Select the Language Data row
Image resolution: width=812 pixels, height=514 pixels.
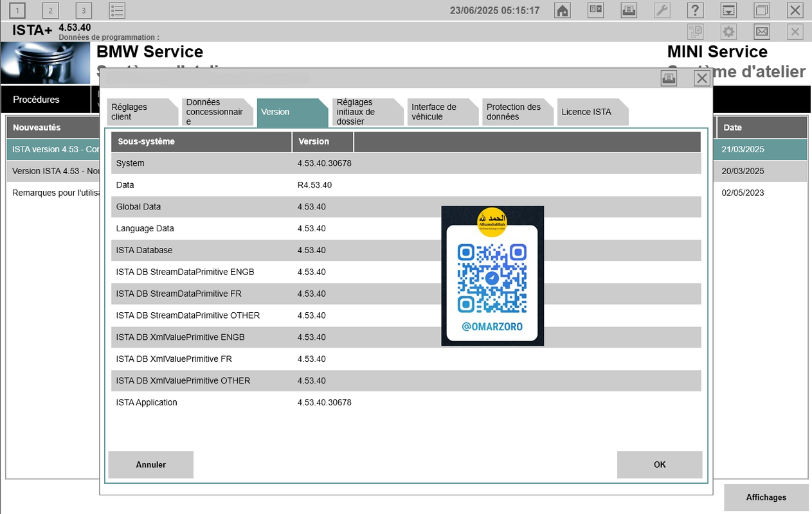pos(406,229)
